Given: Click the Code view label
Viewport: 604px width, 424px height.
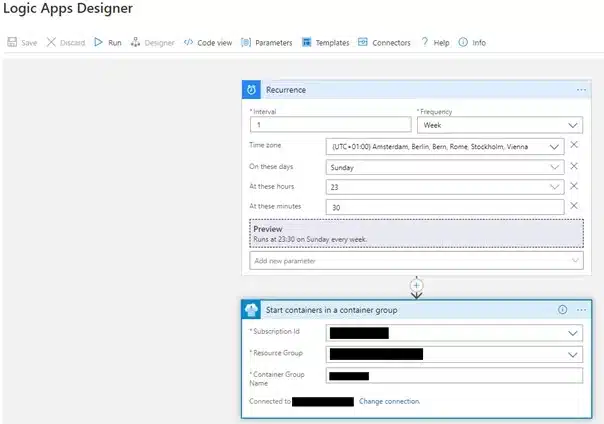Looking at the screenshot, I should tap(215, 43).
